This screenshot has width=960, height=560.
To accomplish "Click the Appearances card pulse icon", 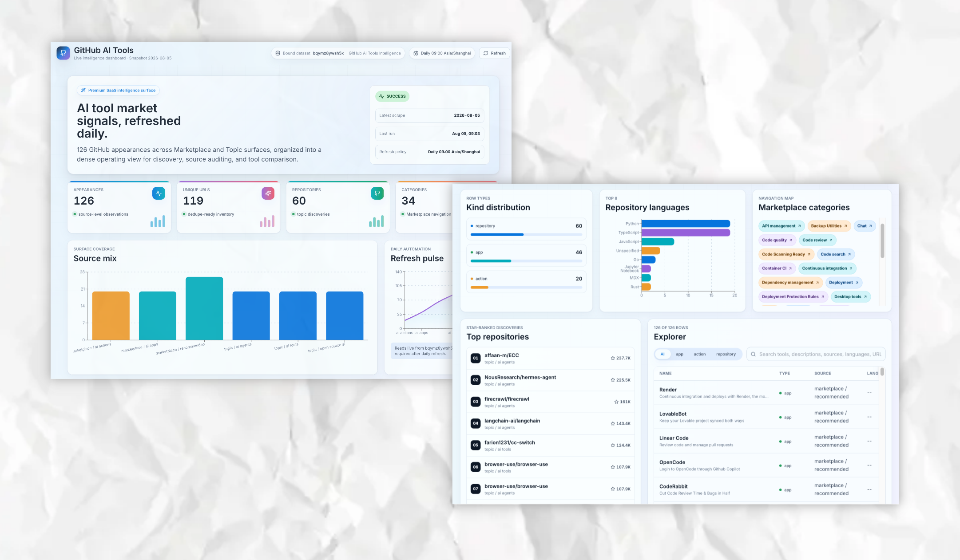I will [159, 193].
